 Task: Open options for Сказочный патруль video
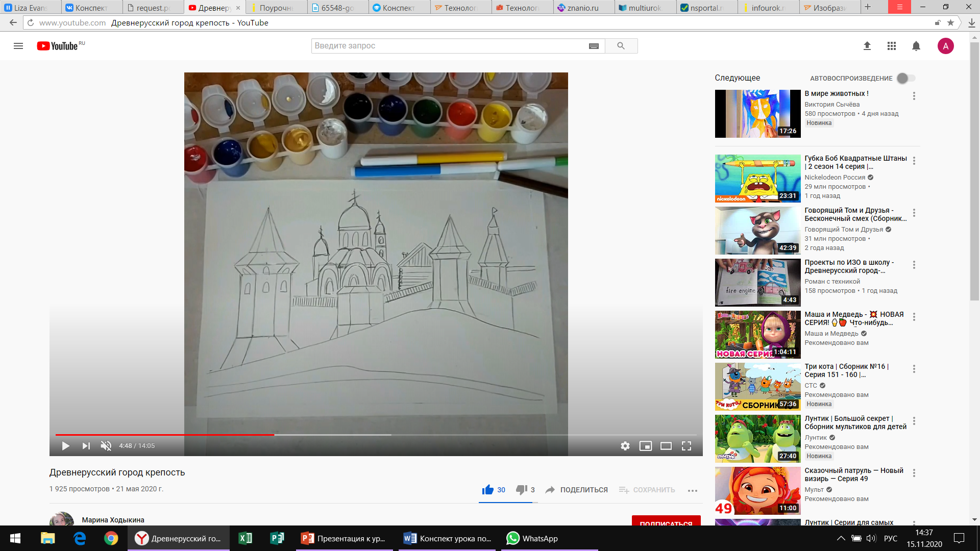point(914,473)
